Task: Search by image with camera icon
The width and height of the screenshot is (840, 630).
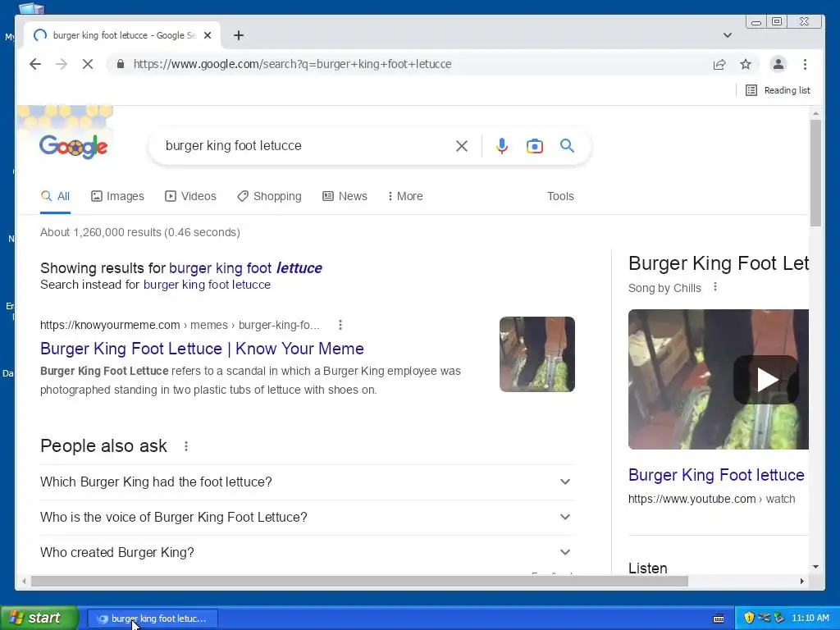Action: 535,146
